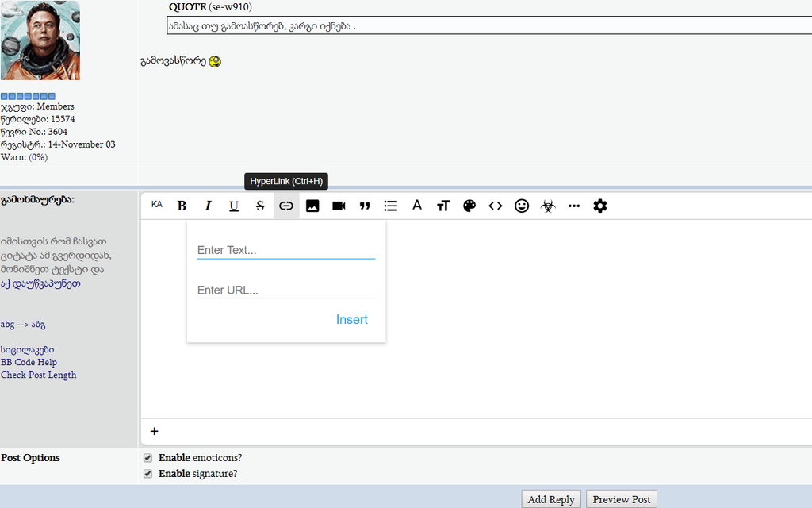Apply Bold formatting in editor toolbar
Image resolution: width=812 pixels, height=508 pixels.
point(182,206)
